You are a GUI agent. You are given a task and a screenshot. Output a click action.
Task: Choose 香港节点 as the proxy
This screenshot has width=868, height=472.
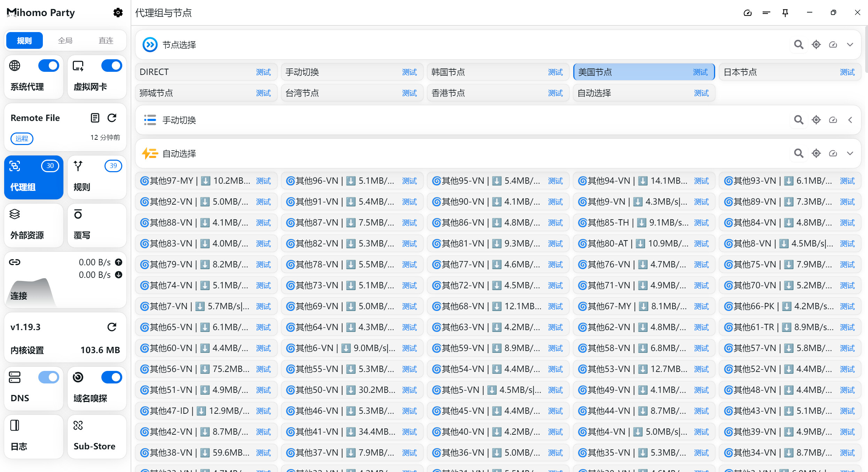pos(481,93)
